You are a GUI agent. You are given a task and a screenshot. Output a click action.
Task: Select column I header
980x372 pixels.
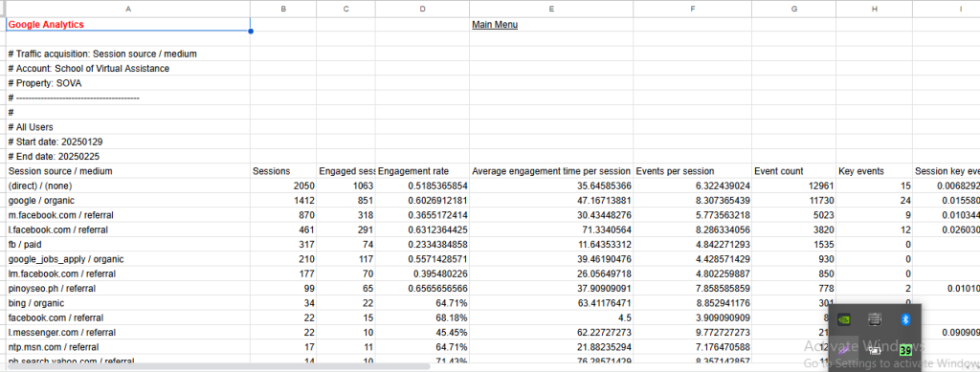tap(947, 9)
